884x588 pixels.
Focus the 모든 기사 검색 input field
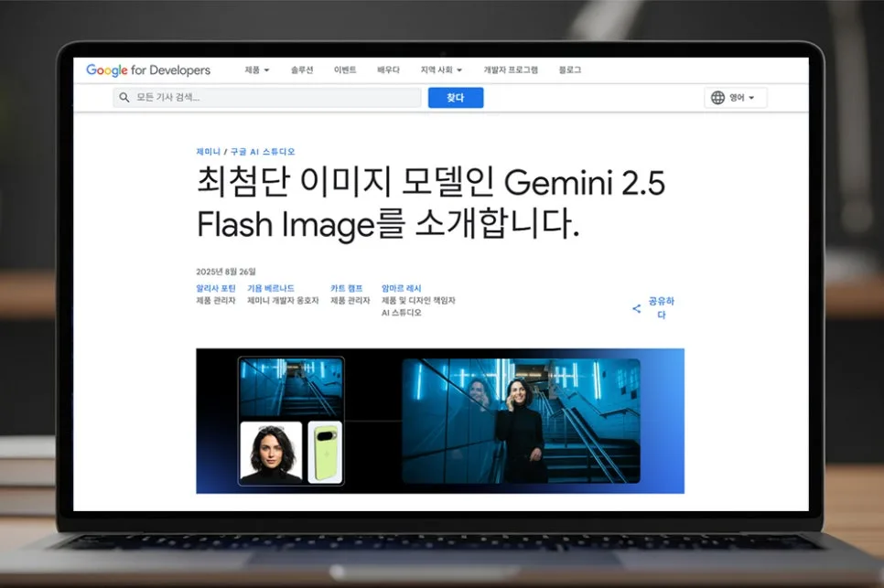267,98
